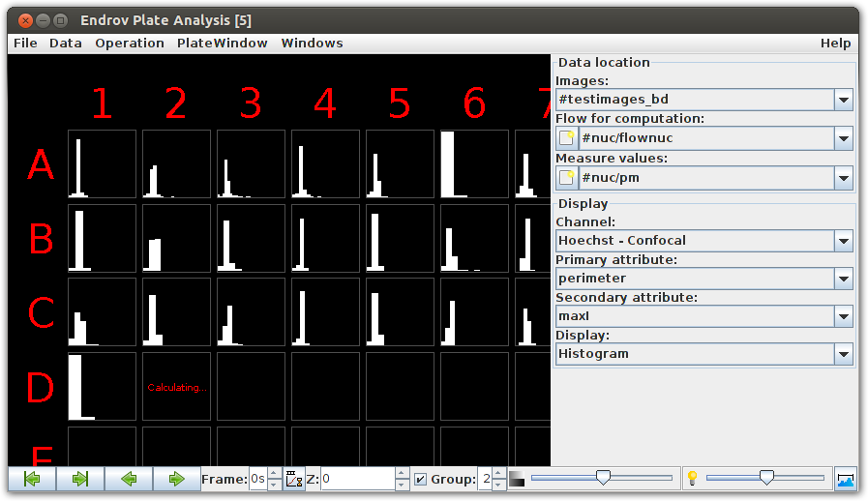Click column header 4
This screenshot has height=501, width=868.
pyautogui.click(x=325, y=103)
